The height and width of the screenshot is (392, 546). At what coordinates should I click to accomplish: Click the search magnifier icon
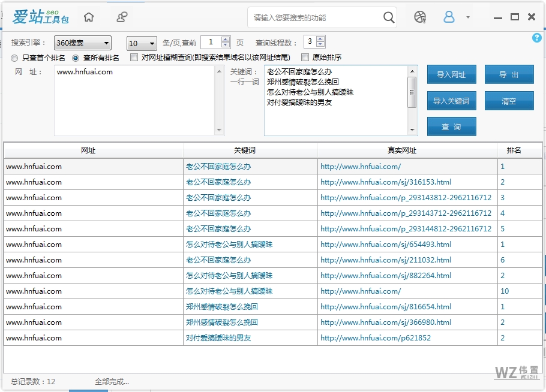point(388,17)
